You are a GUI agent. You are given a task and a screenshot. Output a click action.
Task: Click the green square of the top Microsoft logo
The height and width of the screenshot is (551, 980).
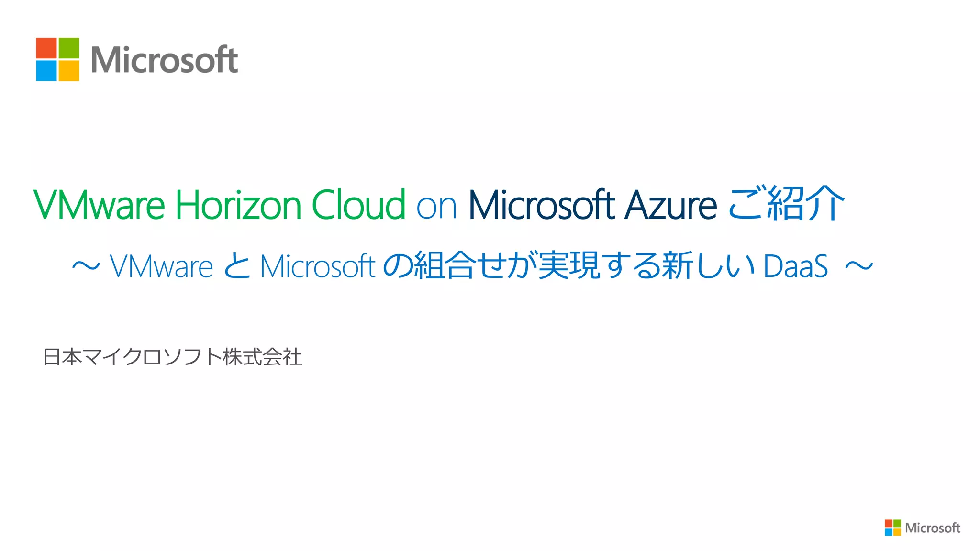pyautogui.click(x=69, y=48)
